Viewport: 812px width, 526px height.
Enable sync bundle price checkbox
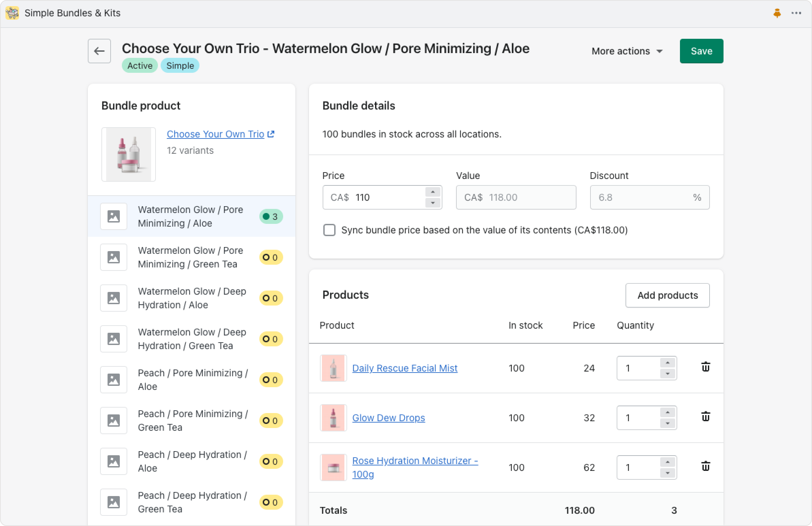point(329,230)
